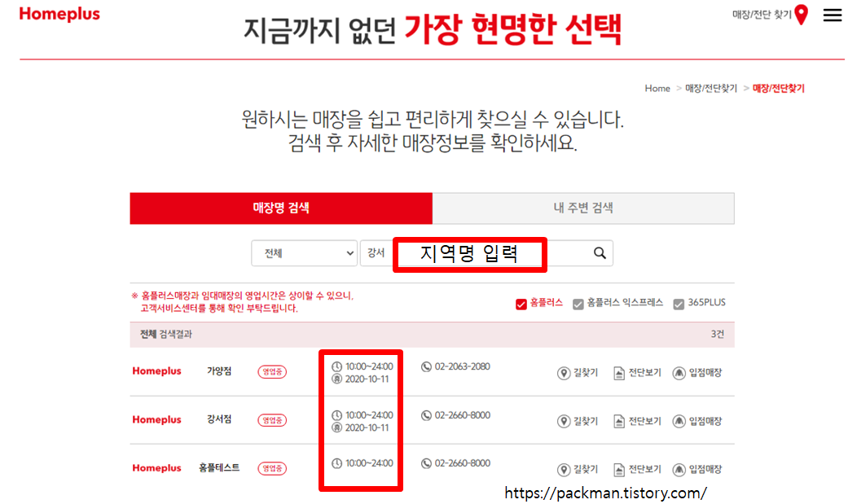The width and height of the screenshot is (848, 504).
Task: Click the store name 강서점
Action: 219,419
